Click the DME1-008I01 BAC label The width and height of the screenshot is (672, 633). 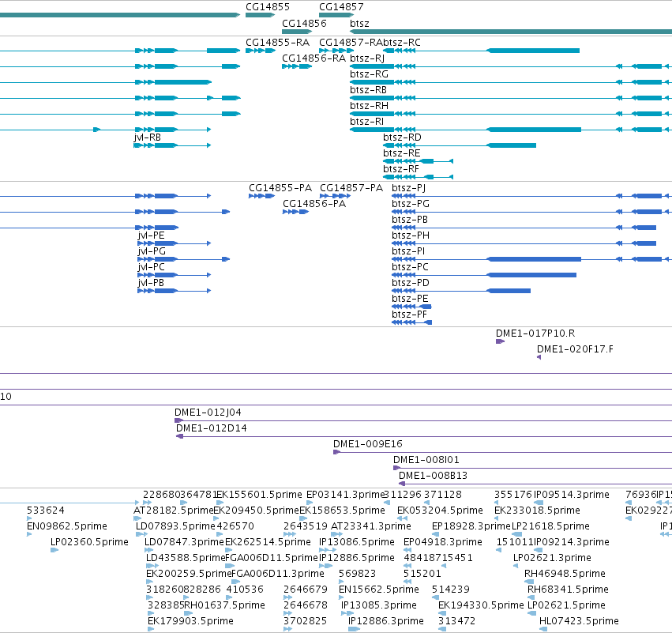tap(426, 460)
